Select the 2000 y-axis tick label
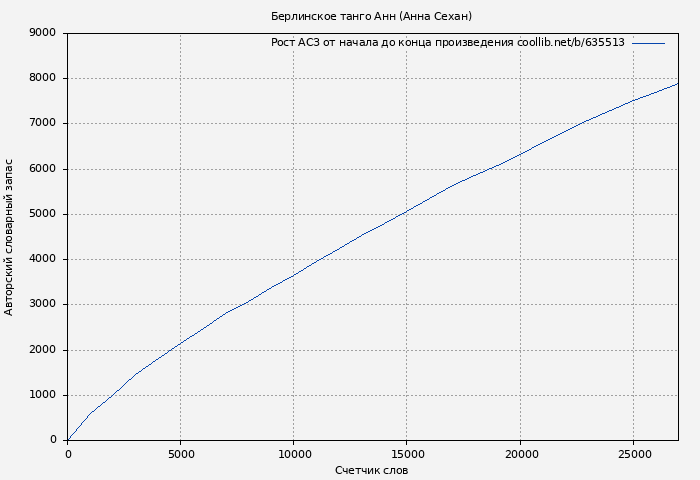 tap(43, 350)
